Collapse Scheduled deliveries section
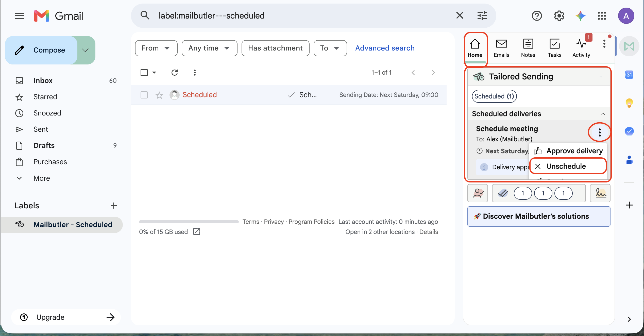644x336 pixels. click(603, 114)
